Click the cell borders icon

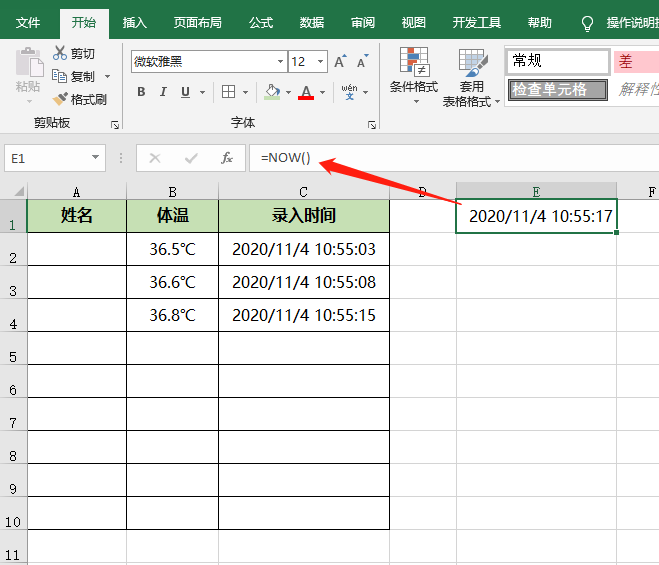point(229,92)
